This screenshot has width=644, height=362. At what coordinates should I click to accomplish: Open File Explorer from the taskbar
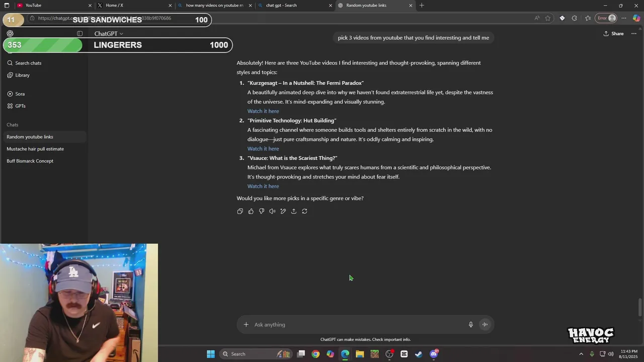[x=360, y=354]
